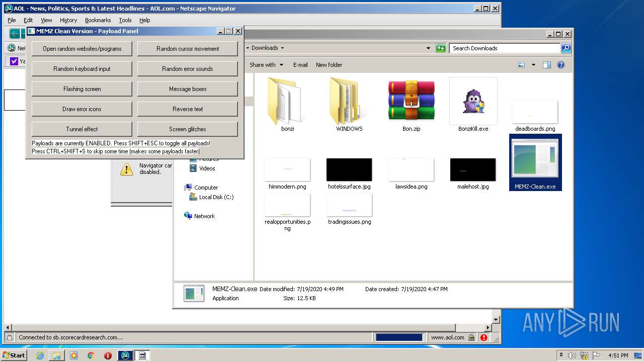Select the WINDOWS folder icon
Image resolution: width=644 pixels, height=362 pixels.
349,101
